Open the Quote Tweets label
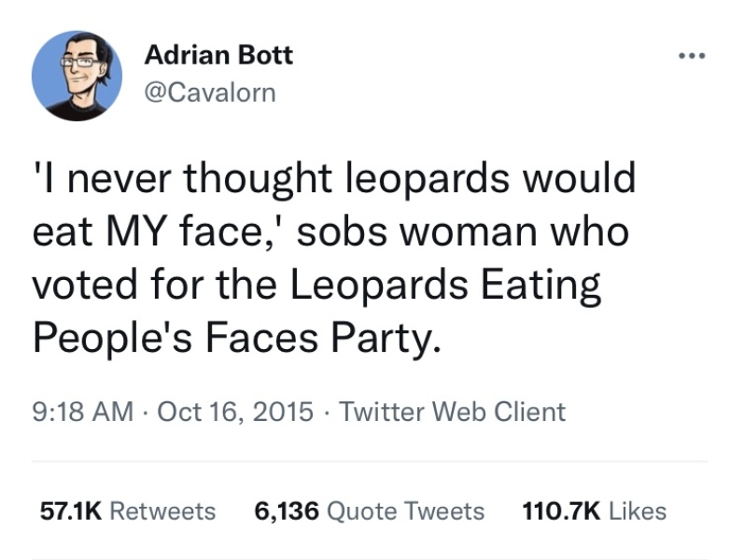 [407, 511]
